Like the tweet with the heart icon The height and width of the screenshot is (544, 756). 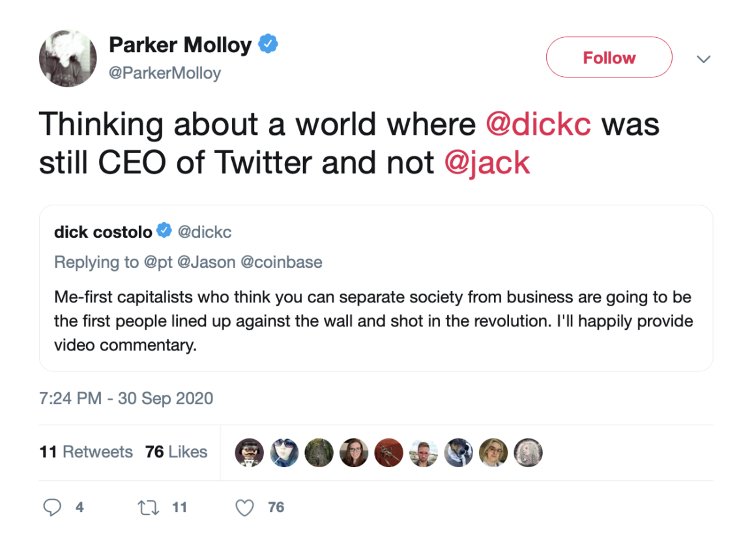244,508
